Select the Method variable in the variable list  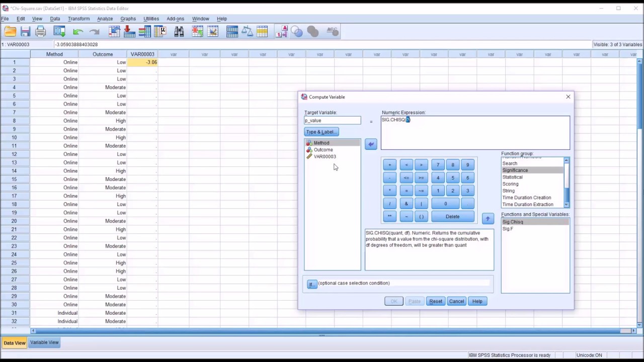[x=333, y=143]
